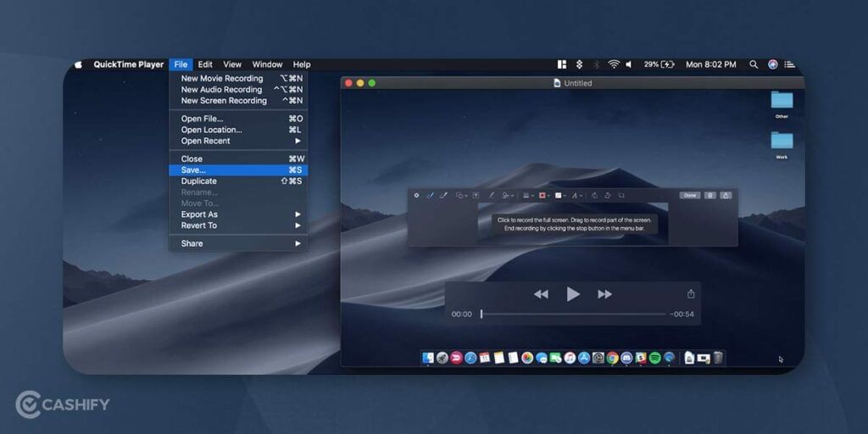Expand the Open Recent submenu
This screenshot has width=868, height=434.
(238, 141)
